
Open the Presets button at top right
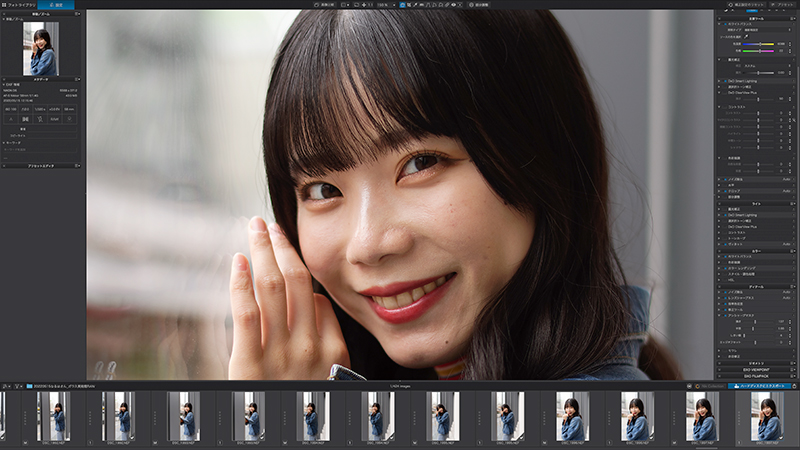click(783, 5)
